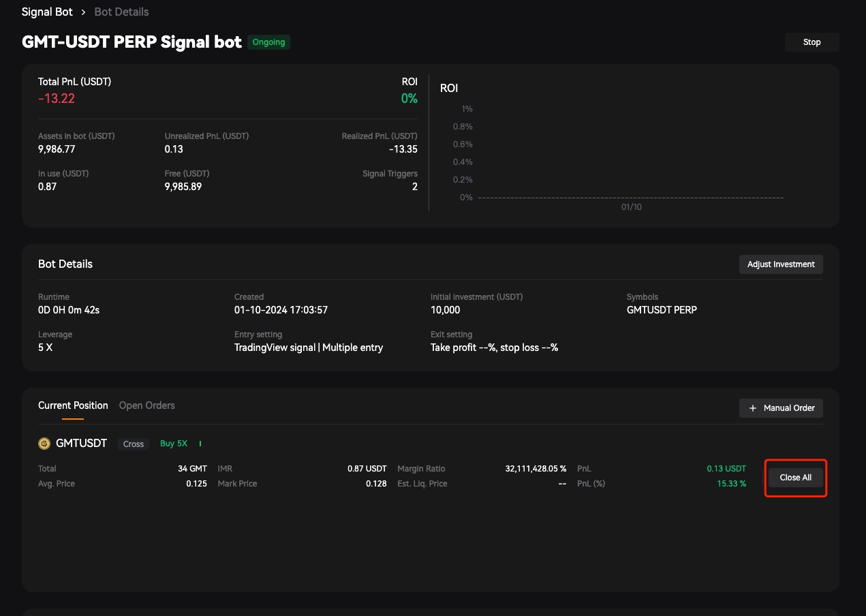
Task: Click the 01/10 date label on chart
Action: [x=631, y=207]
